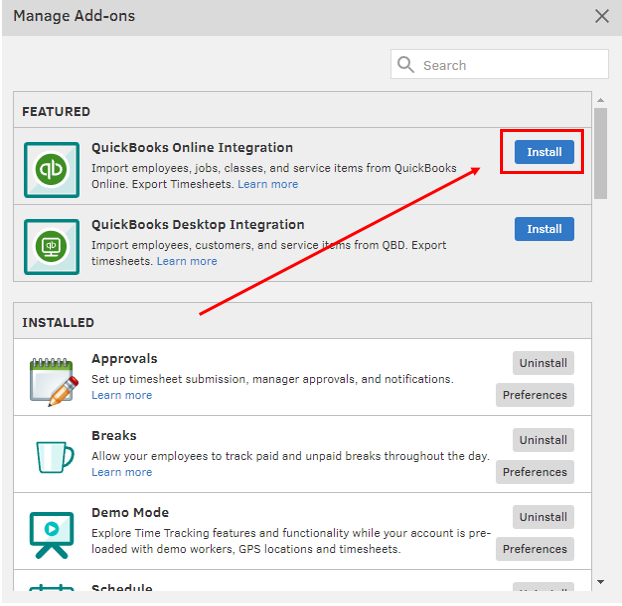Select the QuickBooks Desktop Integration title
Screen dimensions: 622x606
pos(198,224)
